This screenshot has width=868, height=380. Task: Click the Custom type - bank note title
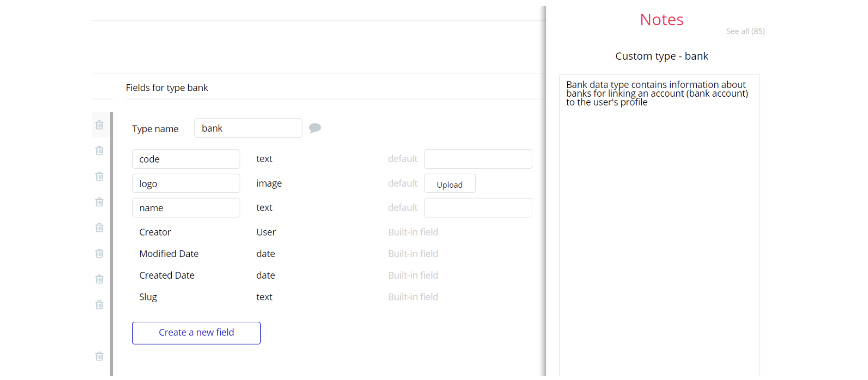click(x=661, y=56)
